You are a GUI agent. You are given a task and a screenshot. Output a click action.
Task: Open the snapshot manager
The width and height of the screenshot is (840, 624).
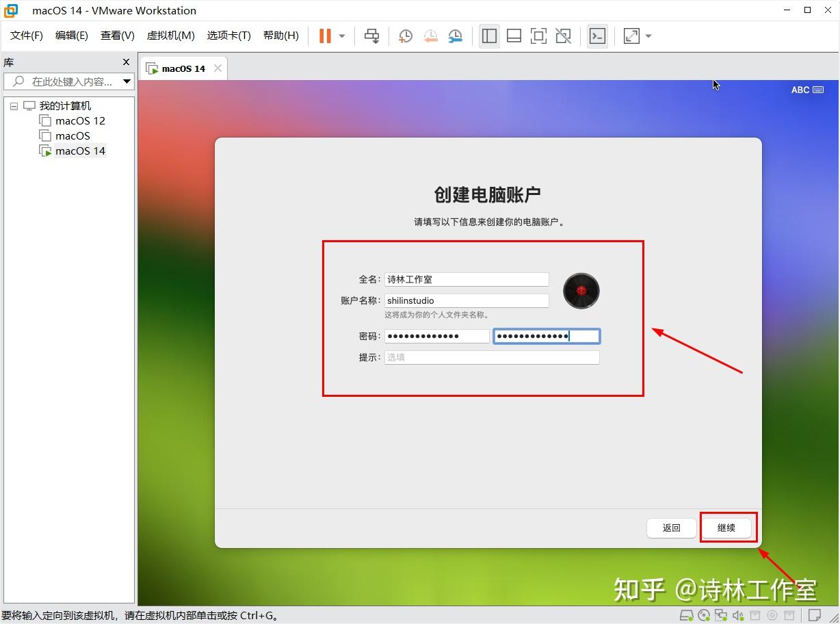coord(455,36)
